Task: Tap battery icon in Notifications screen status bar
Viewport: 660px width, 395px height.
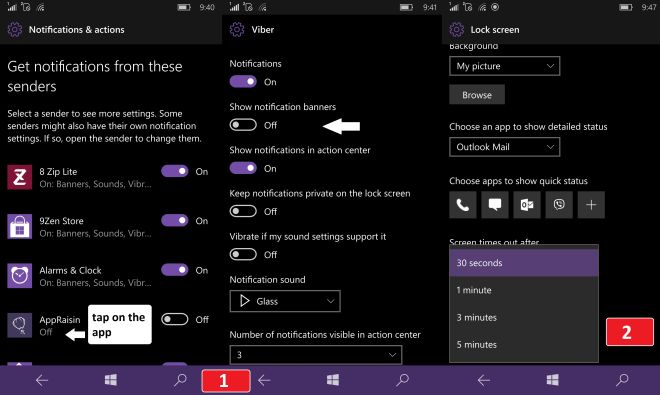Action: (184, 7)
